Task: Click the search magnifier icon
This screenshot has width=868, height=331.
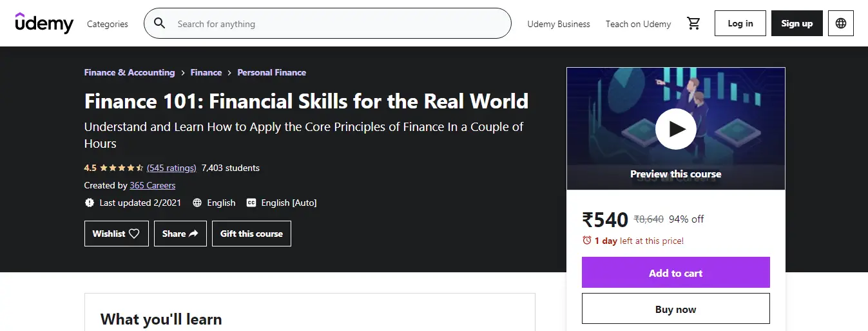Action: tap(160, 24)
